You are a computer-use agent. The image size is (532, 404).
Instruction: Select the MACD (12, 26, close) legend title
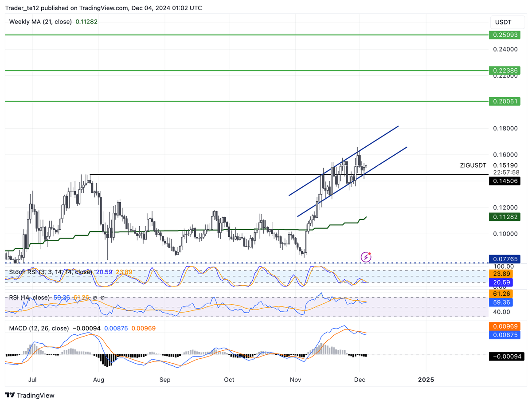click(x=39, y=329)
